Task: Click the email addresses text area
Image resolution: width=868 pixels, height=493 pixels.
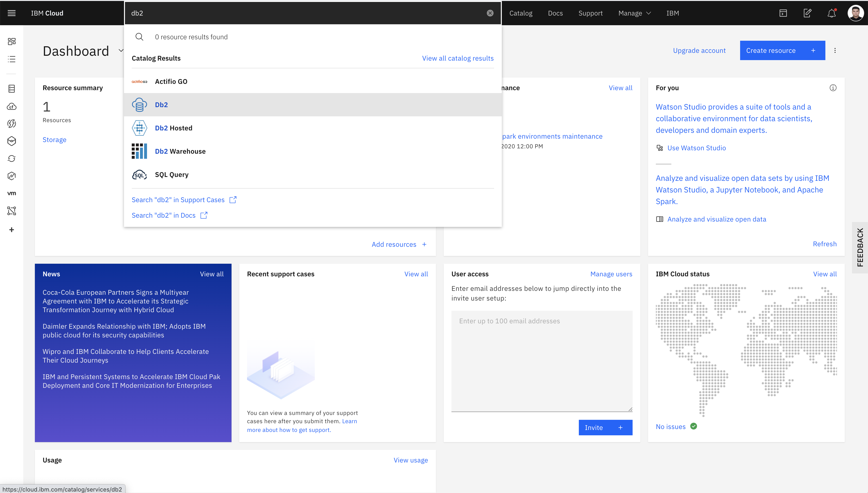Action: [541, 361]
